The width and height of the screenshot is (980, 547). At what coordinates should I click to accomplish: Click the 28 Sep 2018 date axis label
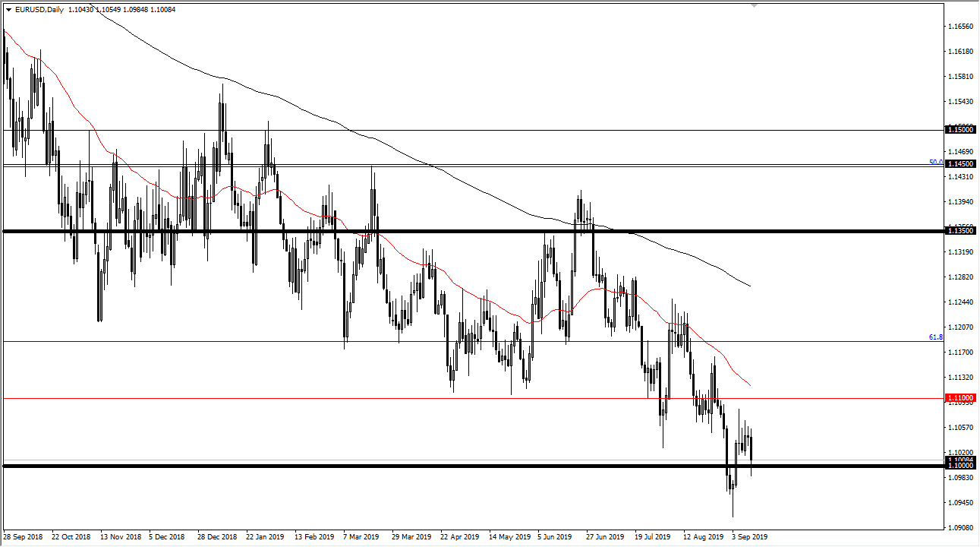[24, 536]
